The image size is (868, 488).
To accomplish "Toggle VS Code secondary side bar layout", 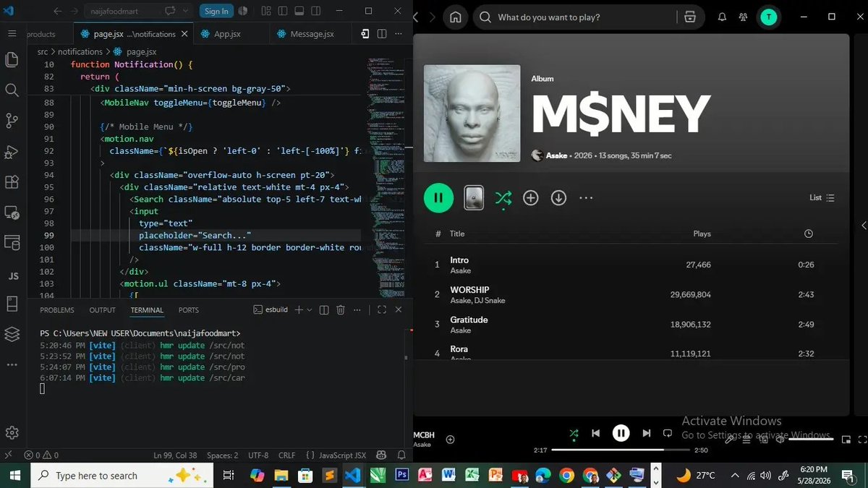I will [316, 11].
